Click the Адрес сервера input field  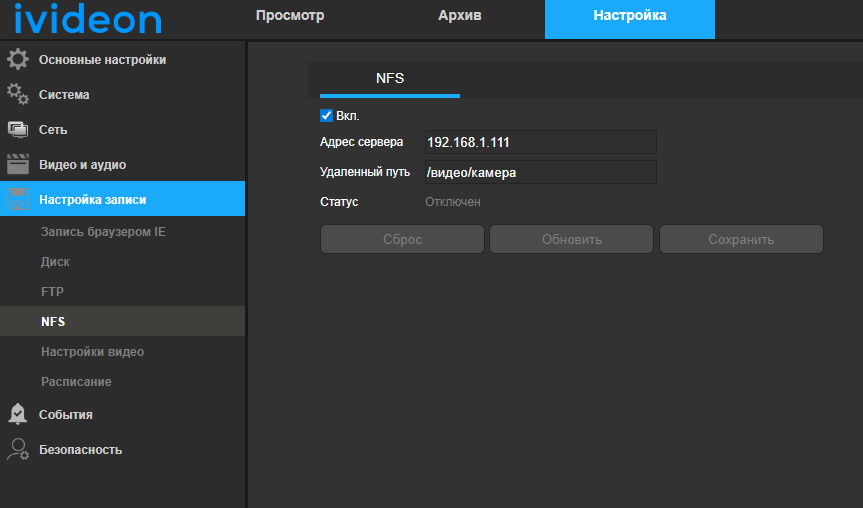539,142
